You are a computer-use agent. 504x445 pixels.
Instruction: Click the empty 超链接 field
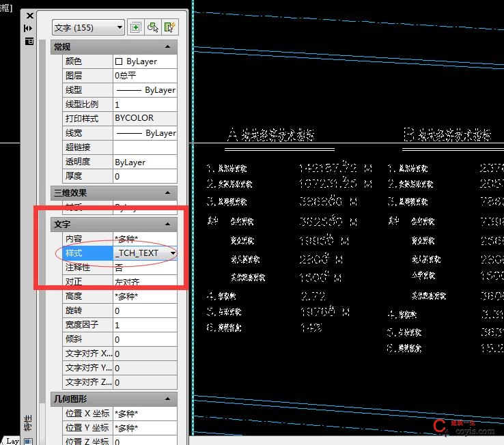(x=145, y=147)
